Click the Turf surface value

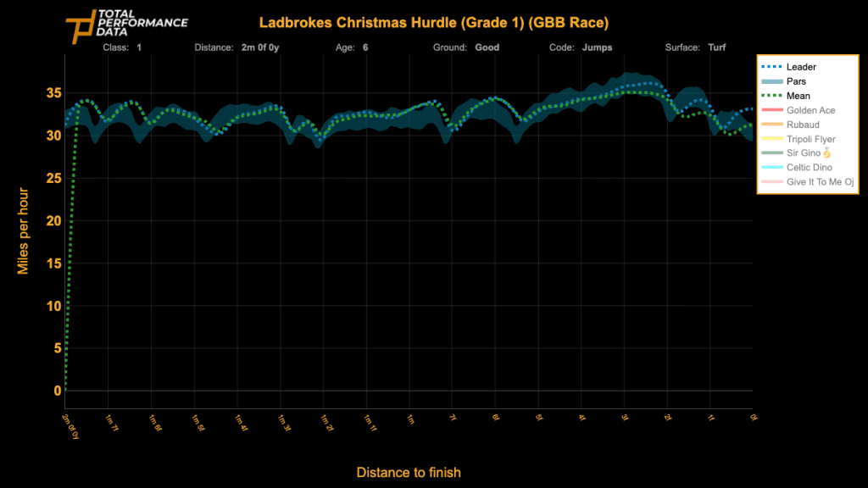(x=716, y=47)
